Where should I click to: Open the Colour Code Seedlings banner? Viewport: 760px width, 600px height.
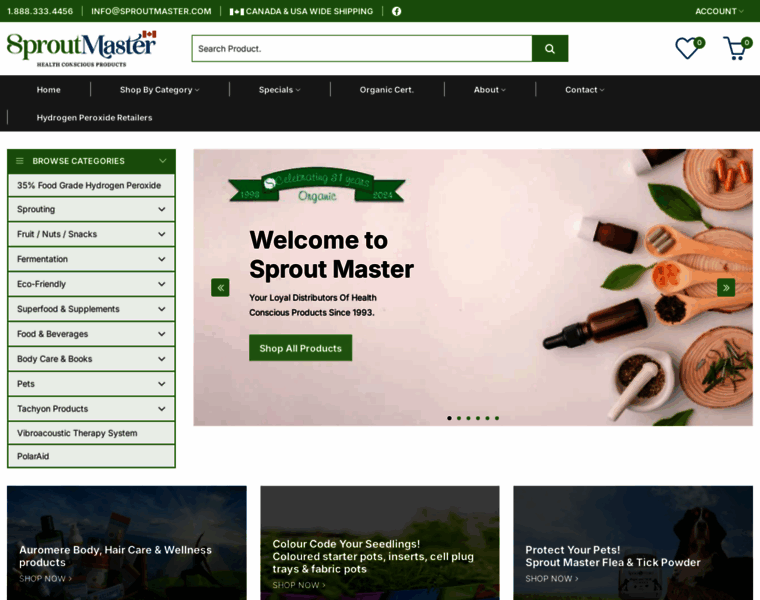[x=380, y=543]
